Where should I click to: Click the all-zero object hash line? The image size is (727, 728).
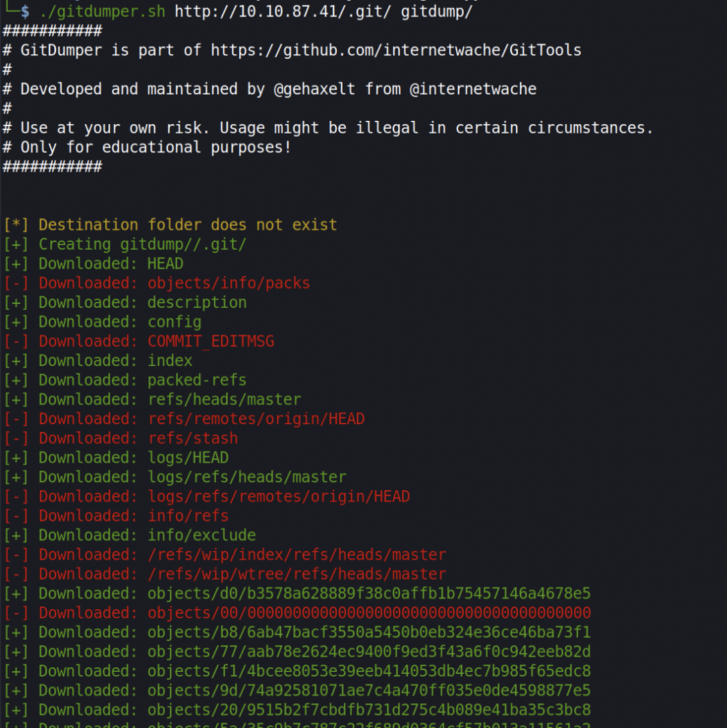[x=297, y=613]
